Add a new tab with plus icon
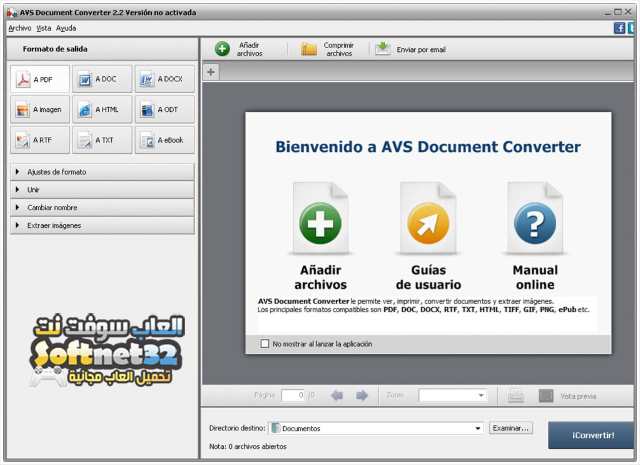The image size is (640, 465). [x=211, y=72]
